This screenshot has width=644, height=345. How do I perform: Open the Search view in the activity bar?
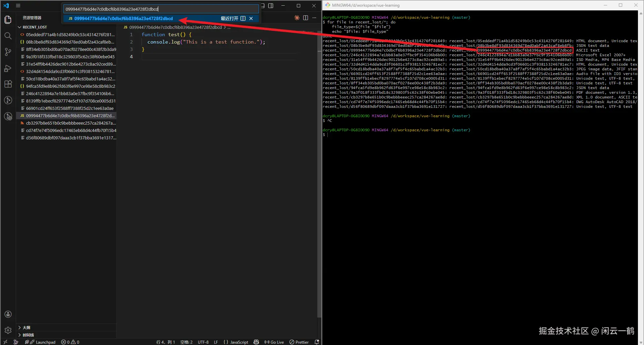coord(8,36)
